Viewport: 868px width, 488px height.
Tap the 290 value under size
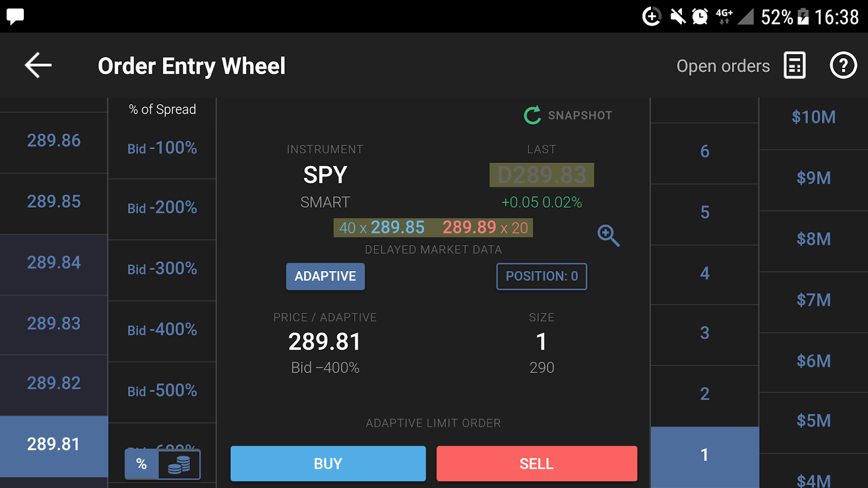541,368
